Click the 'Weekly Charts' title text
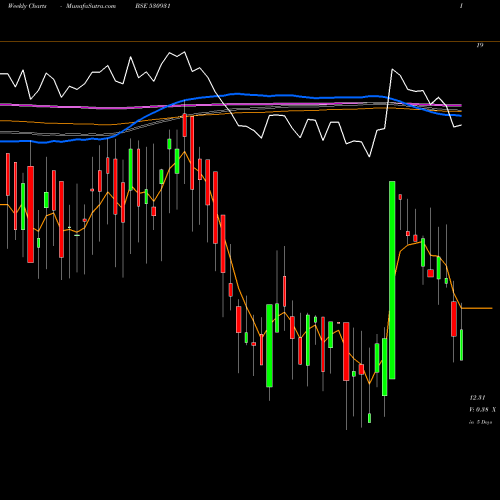The height and width of the screenshot is (500, 500). (x=27, y=6)
